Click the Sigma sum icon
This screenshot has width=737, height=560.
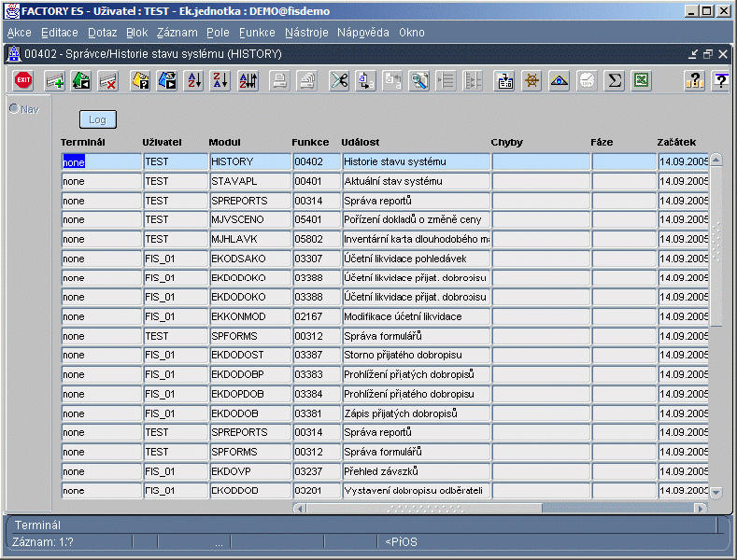click(x=615, y=81)
